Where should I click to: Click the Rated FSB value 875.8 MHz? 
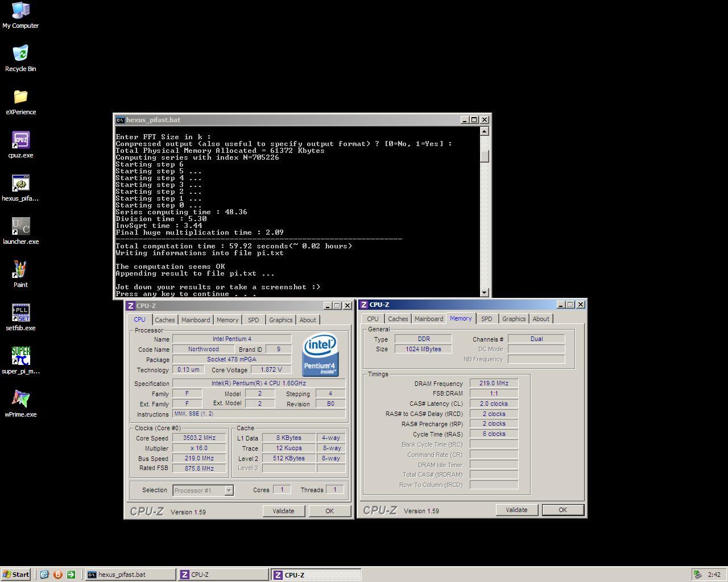[x=199, y=469]
